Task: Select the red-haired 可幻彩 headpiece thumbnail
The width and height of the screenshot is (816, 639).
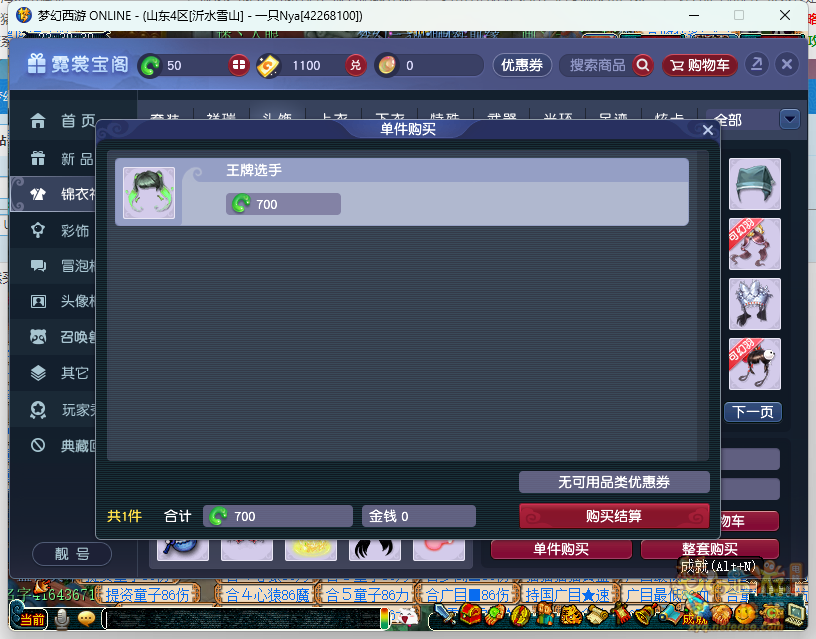Action: pos(755,244)
